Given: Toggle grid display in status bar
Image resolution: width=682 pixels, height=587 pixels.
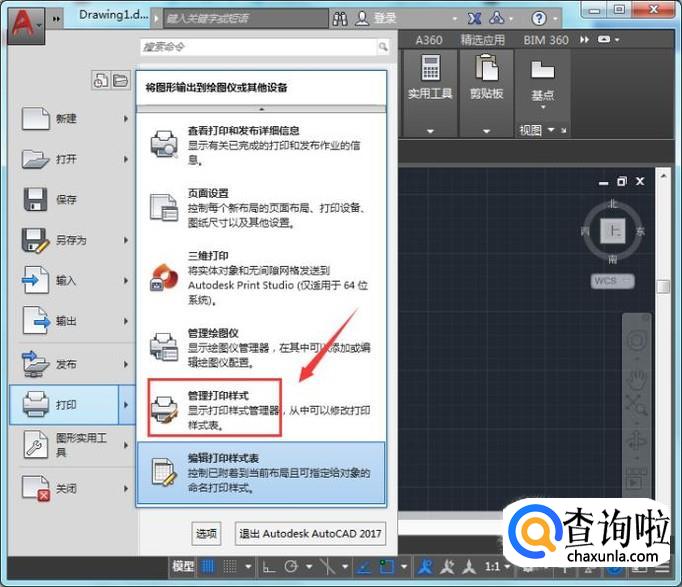Looking at the screenshot, I should tap(208, 566).
